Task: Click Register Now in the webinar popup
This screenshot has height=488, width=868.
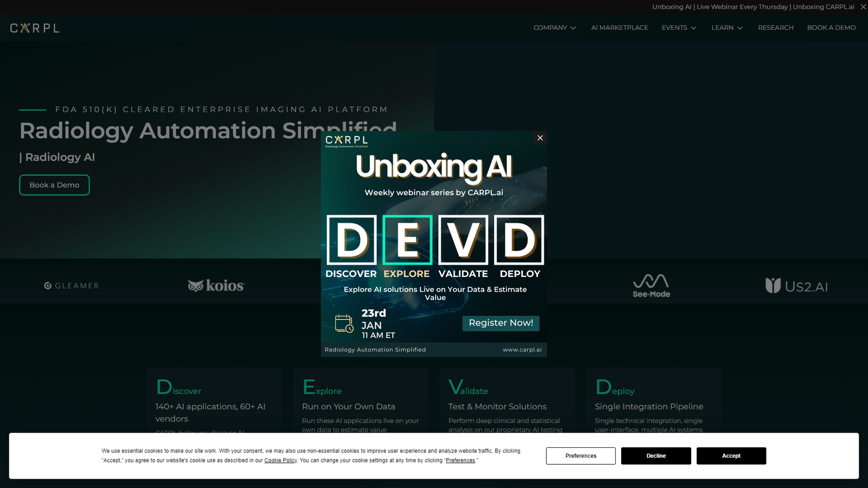Action: [501, 323]
